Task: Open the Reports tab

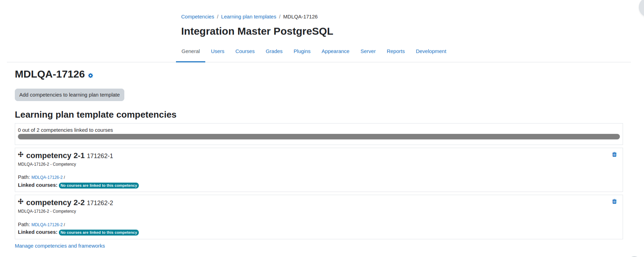Action: tap(396, 51)
